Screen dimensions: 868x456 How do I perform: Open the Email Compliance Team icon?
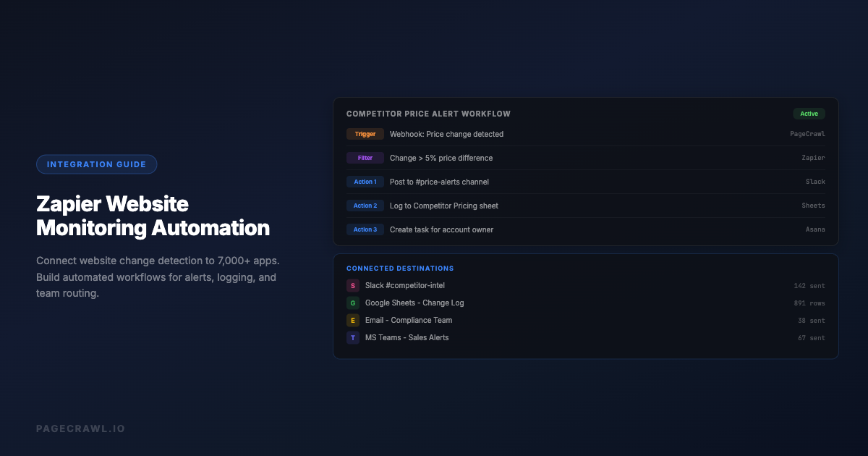(353, 320)
